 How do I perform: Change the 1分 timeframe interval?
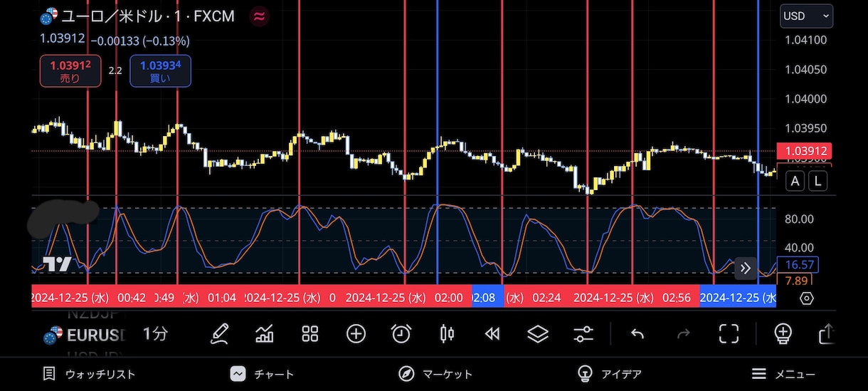[154, 333]
